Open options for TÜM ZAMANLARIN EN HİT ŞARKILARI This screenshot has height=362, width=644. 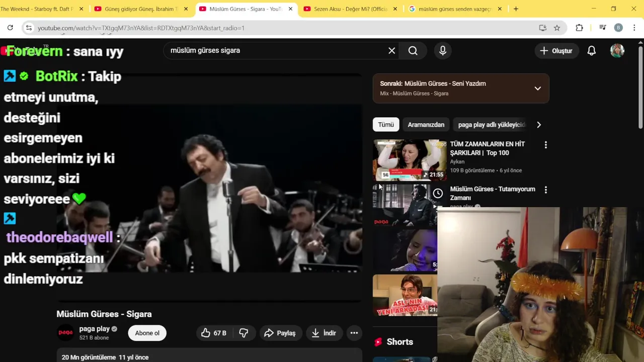tap(545, 145)
